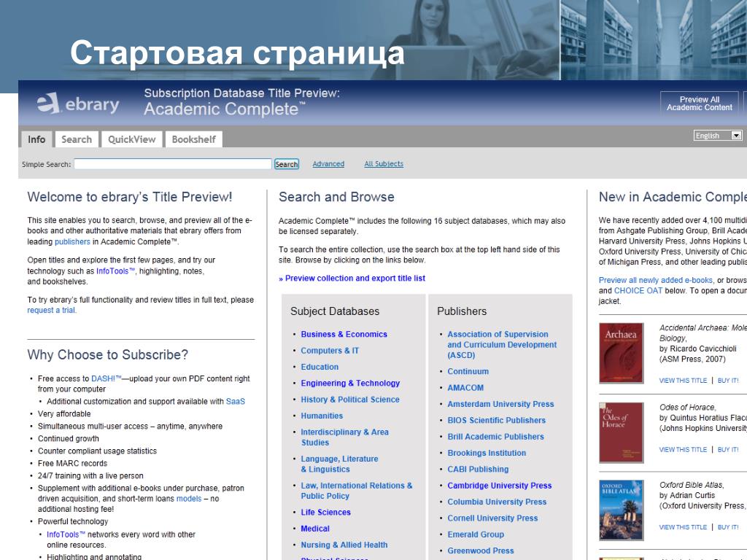Click the Search button next to Simple Search
The image size is (747, 560).
286,164
